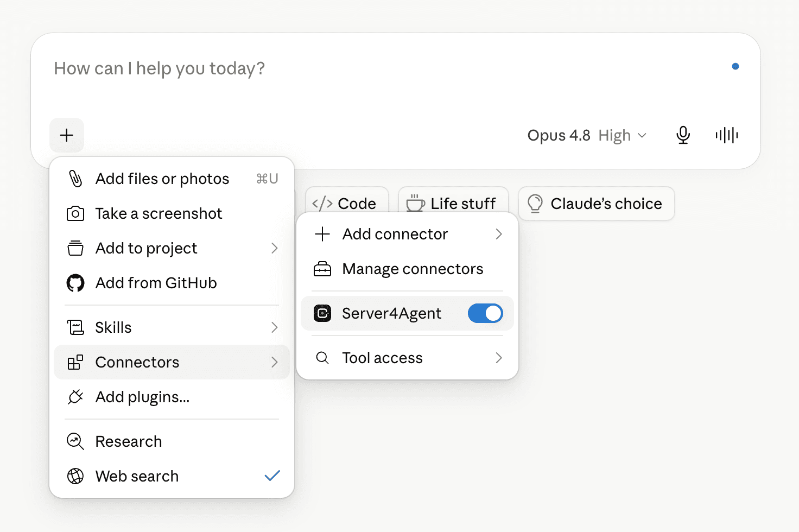Expand the Skills submenu chevron
Viewport: 799px width, 532px height.
pos(274,327)
